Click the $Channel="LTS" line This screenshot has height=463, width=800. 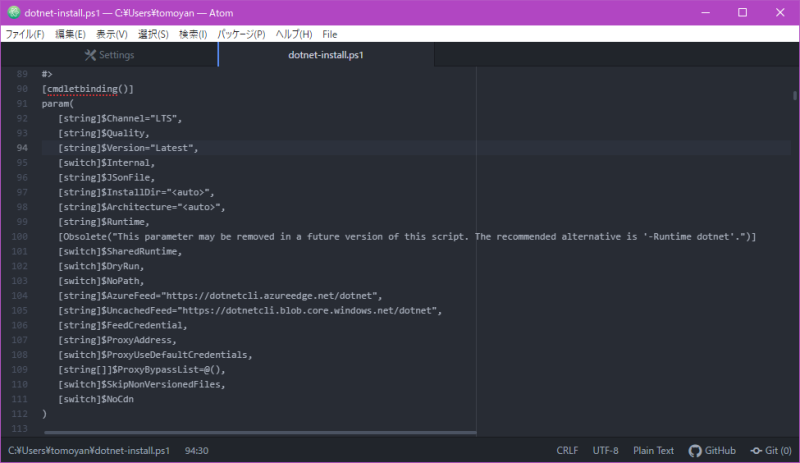pos(120,118)
